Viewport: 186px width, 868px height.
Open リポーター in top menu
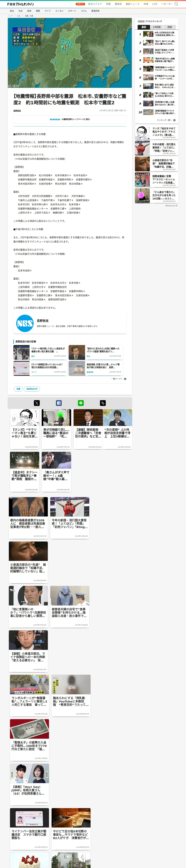[167, 4]
